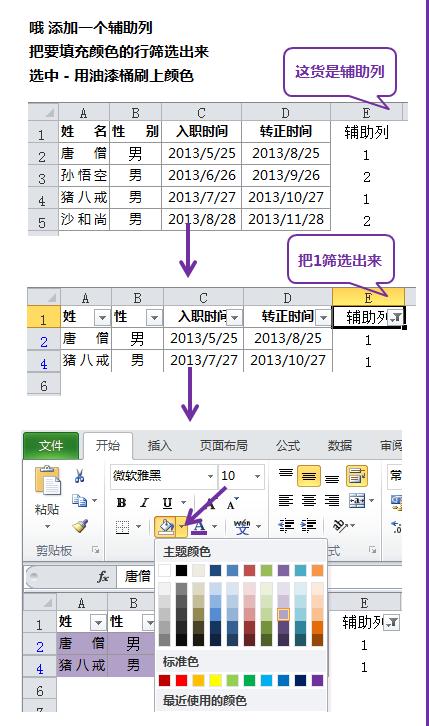Image resolution: width=429 pixels, height=726 pixels.
Task: Click the Align Text Right icon
Action: (x=332, y=501)
